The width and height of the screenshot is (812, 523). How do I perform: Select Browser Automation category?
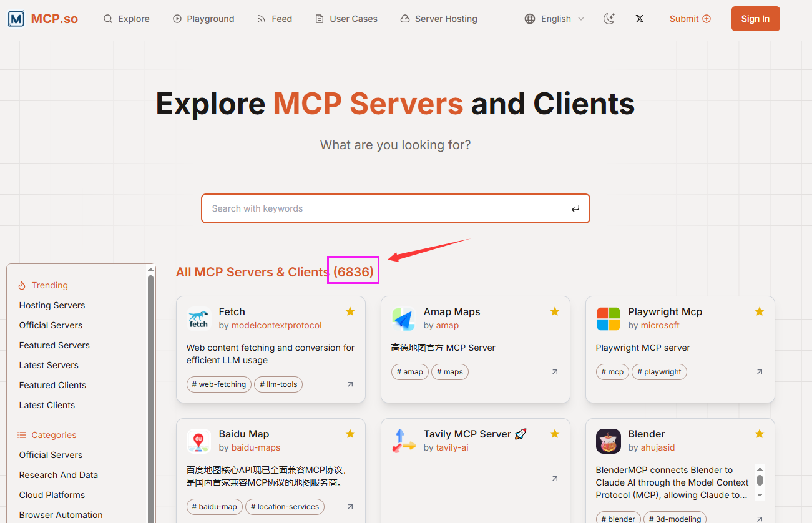(61, 515)
